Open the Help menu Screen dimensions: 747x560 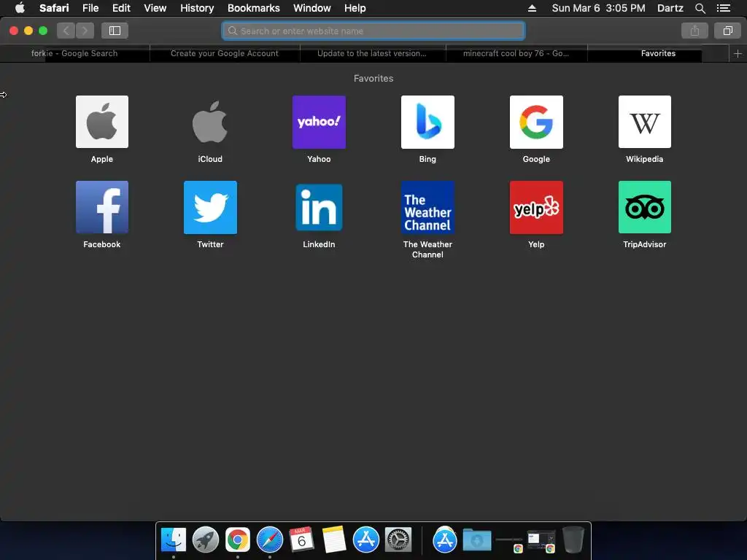click(355, 8)
